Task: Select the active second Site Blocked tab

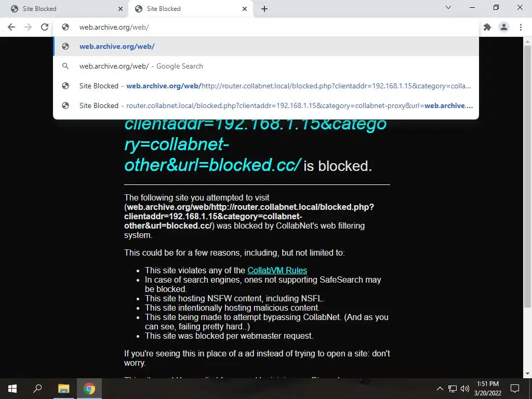Action: (x=190, y=9)
